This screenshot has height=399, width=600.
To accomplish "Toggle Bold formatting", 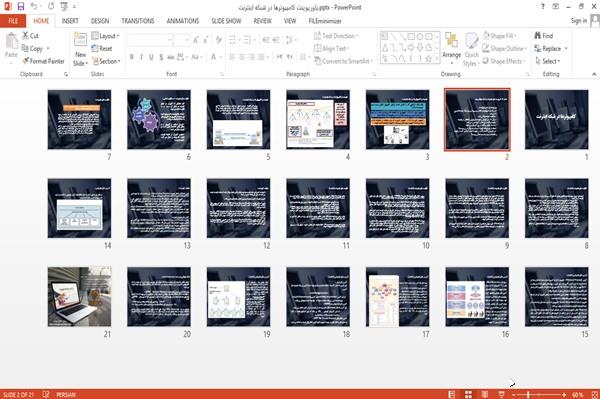I will coord(132,57).
